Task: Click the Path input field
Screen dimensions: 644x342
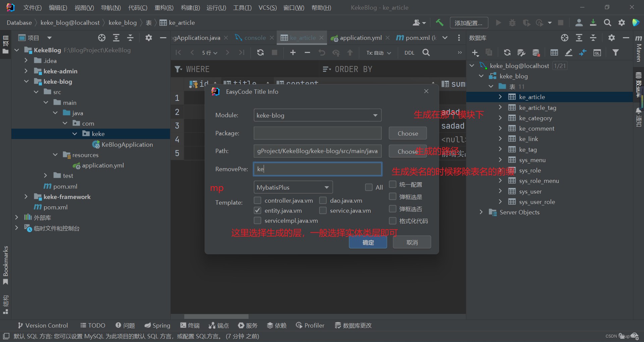Action: point(317,151)
